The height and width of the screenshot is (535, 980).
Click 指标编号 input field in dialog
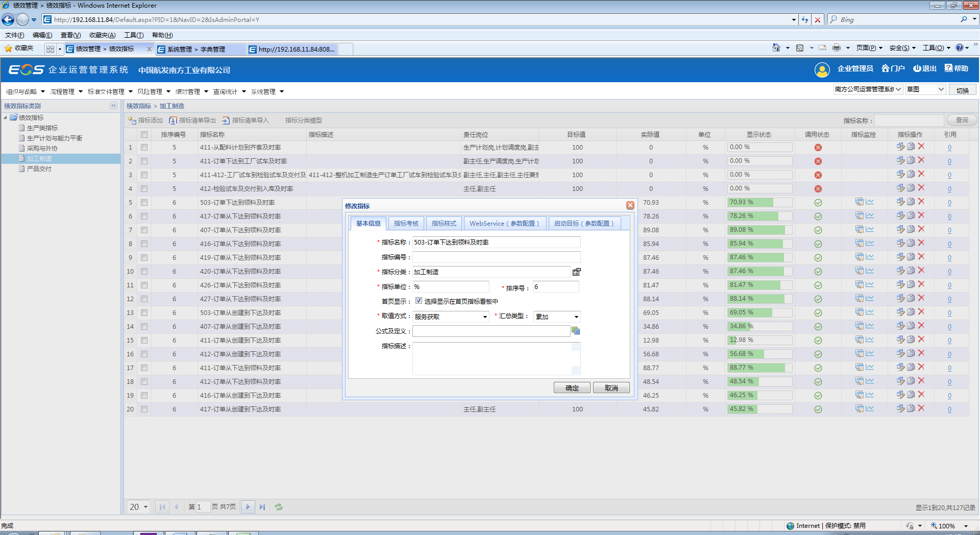pos(496,257)
